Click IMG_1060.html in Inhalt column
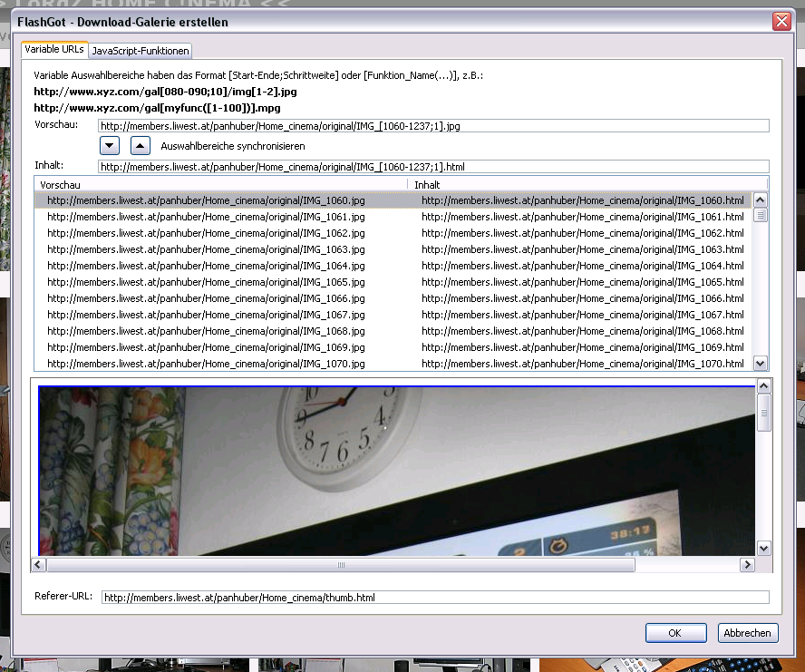Viewport: 805px width, 672px height. tap(583, 200)
